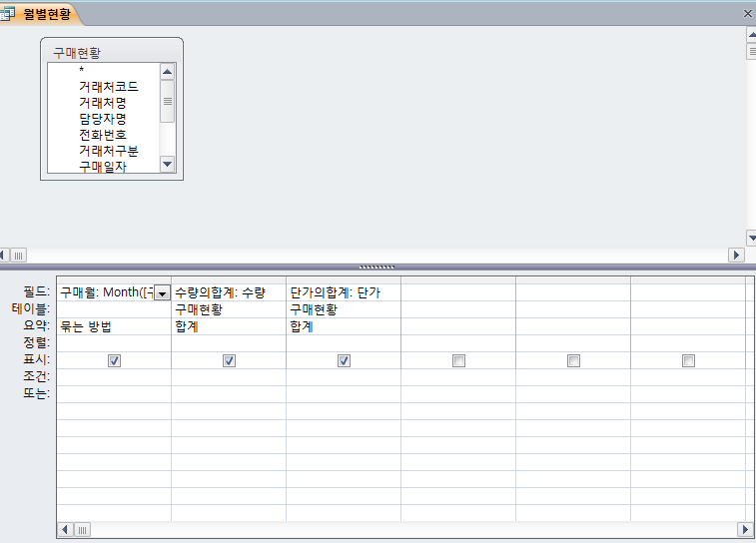Viewport: 756px width, 543px height.
Task: Click the pane splitter between table and grid
Action: 378,267
